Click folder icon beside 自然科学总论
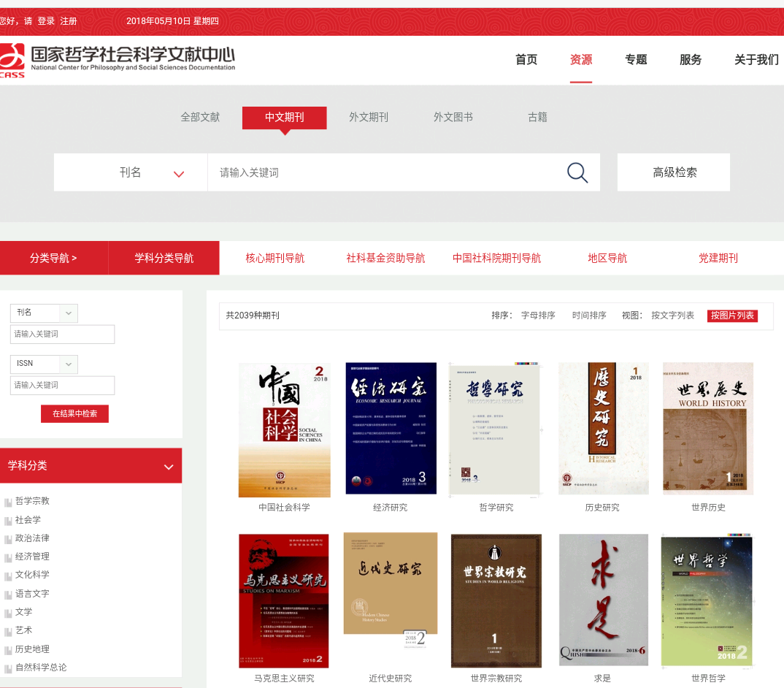Screen dimensions: 784x688 pos(8,669)
